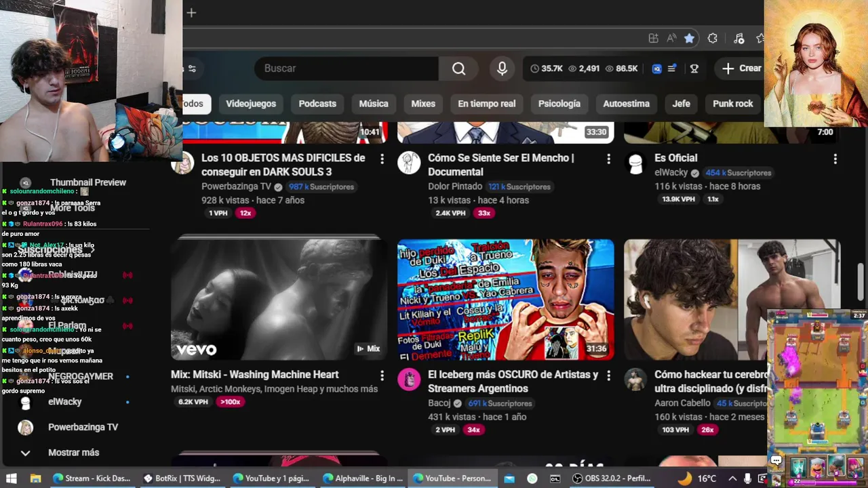The height and width of the screenshot is (488, 868).
Task: Open the Windows Start button
Action: [12, 479]
